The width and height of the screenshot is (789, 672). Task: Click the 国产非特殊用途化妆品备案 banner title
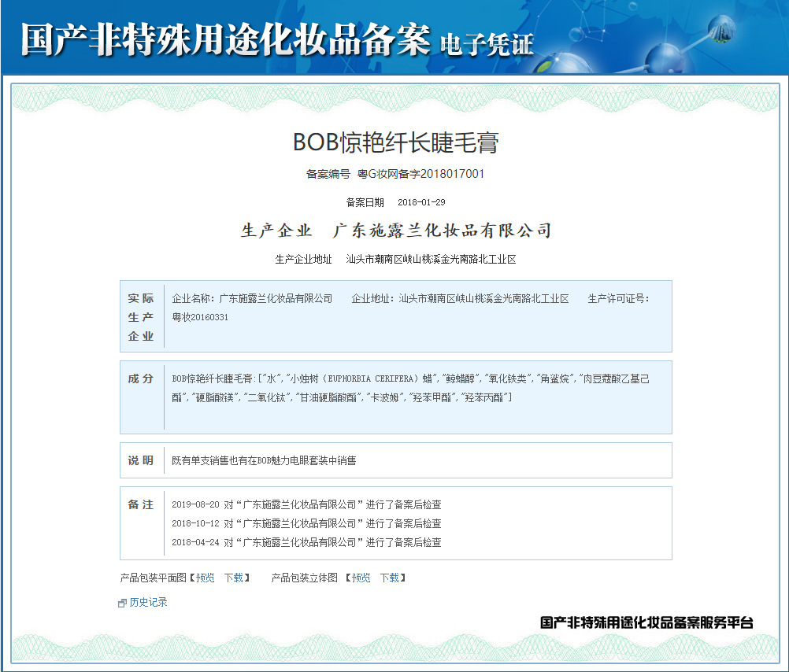tap(225, 39)
